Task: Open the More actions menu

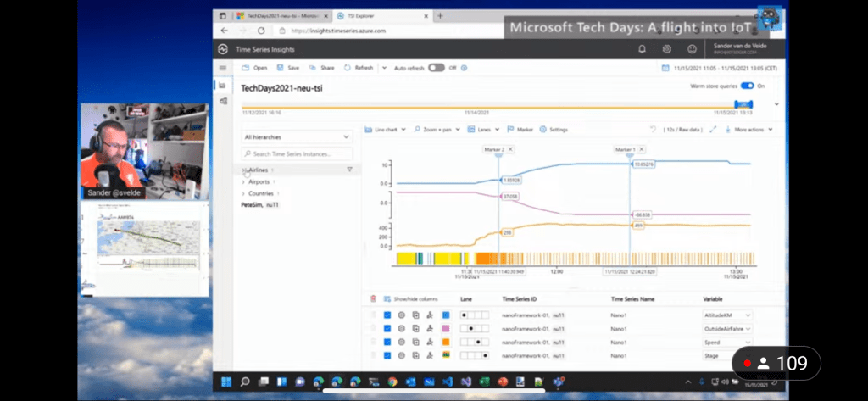Action: click(749, 130)
